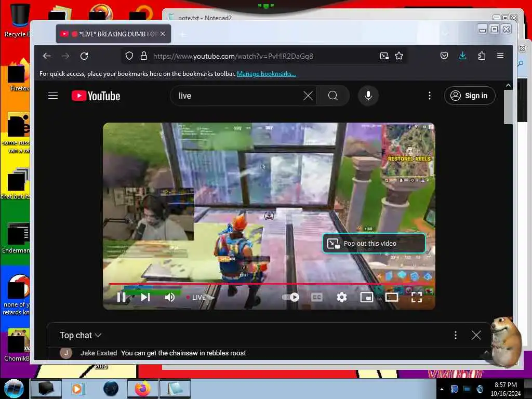The width and height of the screenshot is (532, 399).
Task: Seek along the red video progress bar
Action: click(x=269, y=284)
